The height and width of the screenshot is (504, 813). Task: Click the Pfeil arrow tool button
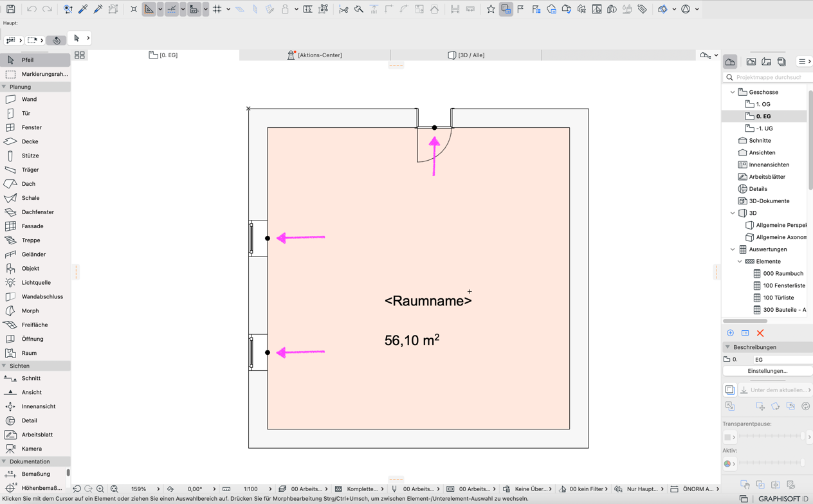pyautogui.click(x=35, y=60)
